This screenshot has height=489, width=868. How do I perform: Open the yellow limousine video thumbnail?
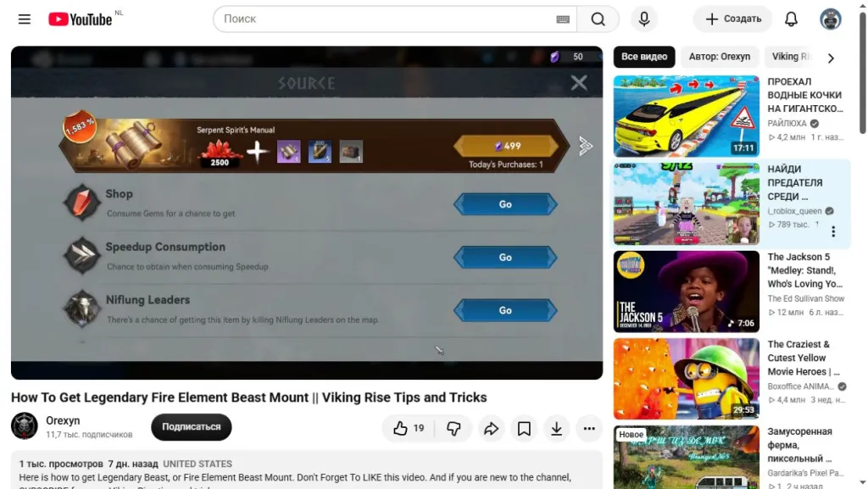click(x=686, y=116)
